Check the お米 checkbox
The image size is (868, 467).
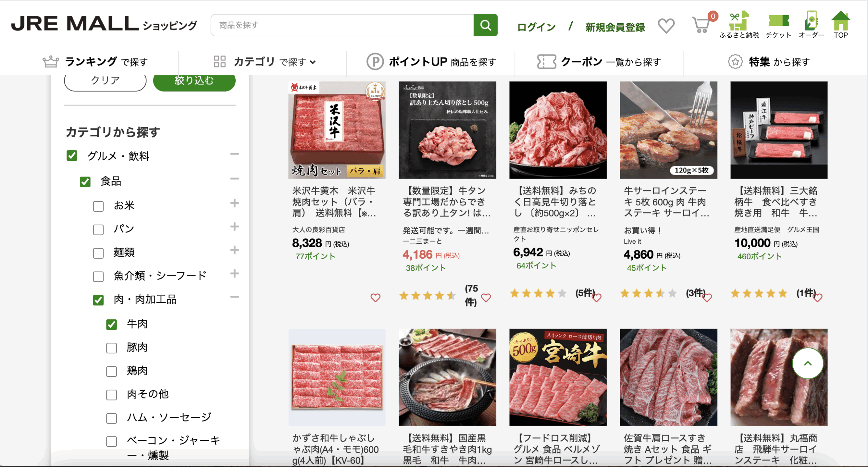point(98,206)
